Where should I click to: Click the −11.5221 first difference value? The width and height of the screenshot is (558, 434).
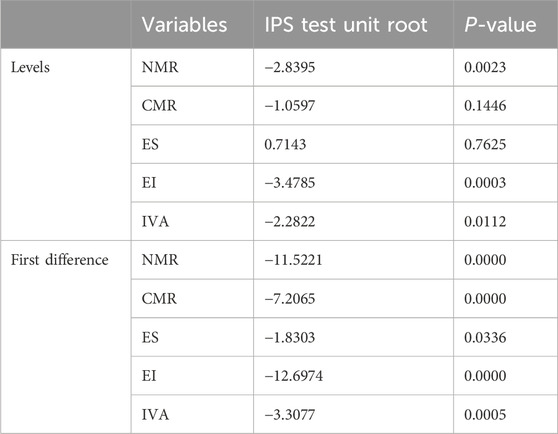coord(293,260)
